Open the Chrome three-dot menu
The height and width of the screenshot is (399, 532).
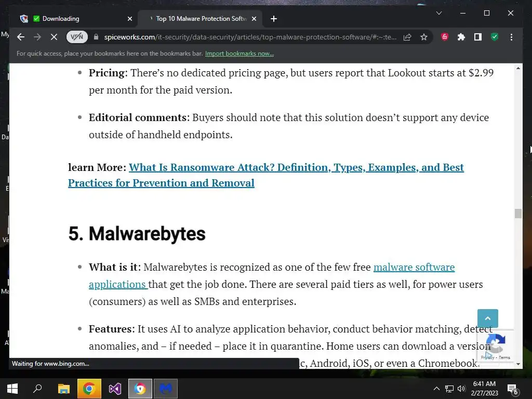[511, 37]
